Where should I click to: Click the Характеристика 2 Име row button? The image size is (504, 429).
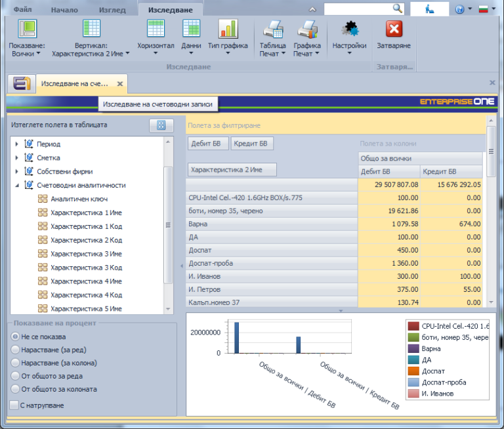pyautogui.click(x=232, y=170)
